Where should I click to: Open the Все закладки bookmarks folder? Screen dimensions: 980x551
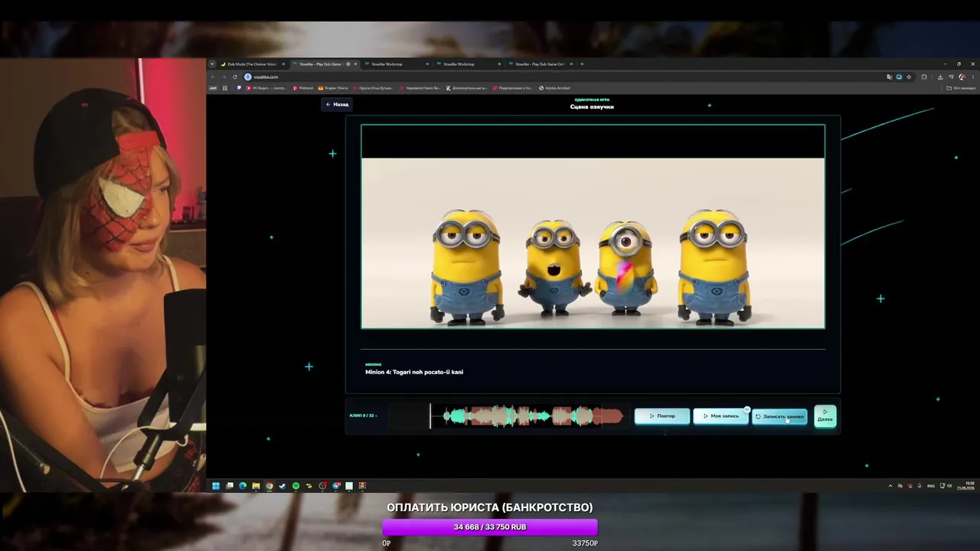pyautogui.click(x=961, y=88)
